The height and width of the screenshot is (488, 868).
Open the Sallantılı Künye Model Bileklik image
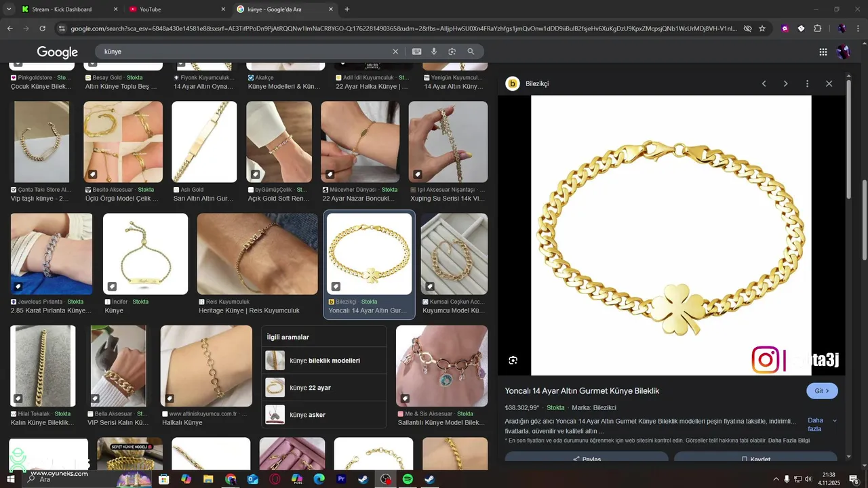pyautogui.click(x=441, y=366)
